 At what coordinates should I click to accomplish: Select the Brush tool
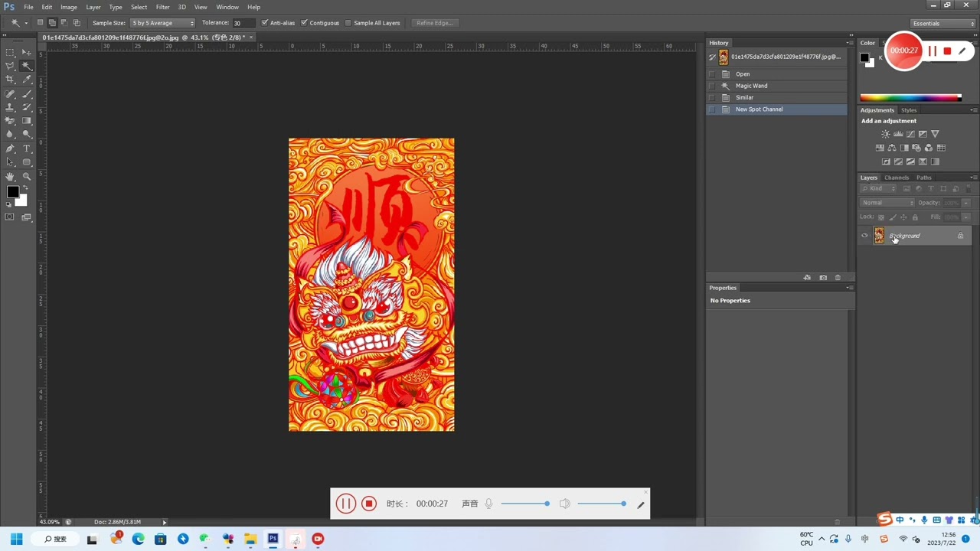pyautogui.click(x=27, y=93)
